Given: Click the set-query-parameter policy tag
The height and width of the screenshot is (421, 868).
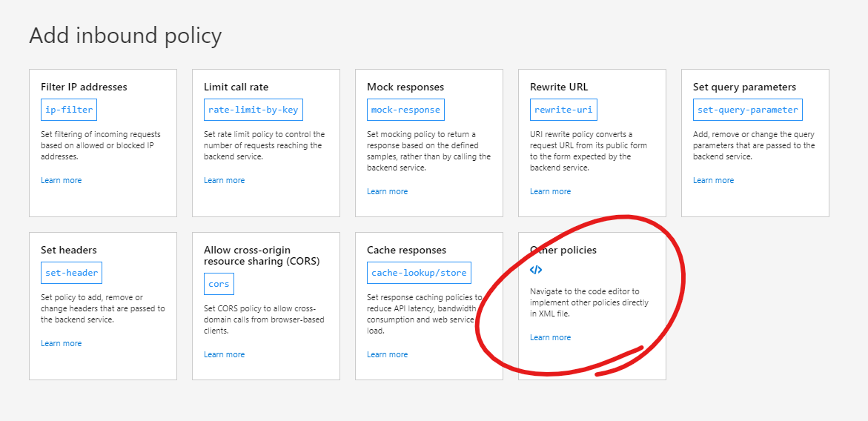Looking at the screenshot, I should (747, 110).
